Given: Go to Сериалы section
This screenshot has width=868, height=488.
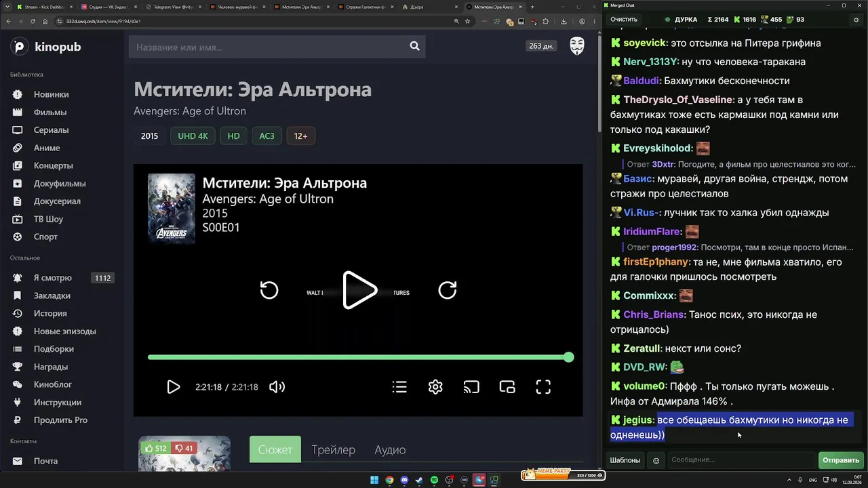Looking at the screenshot, I should (51, 129).
